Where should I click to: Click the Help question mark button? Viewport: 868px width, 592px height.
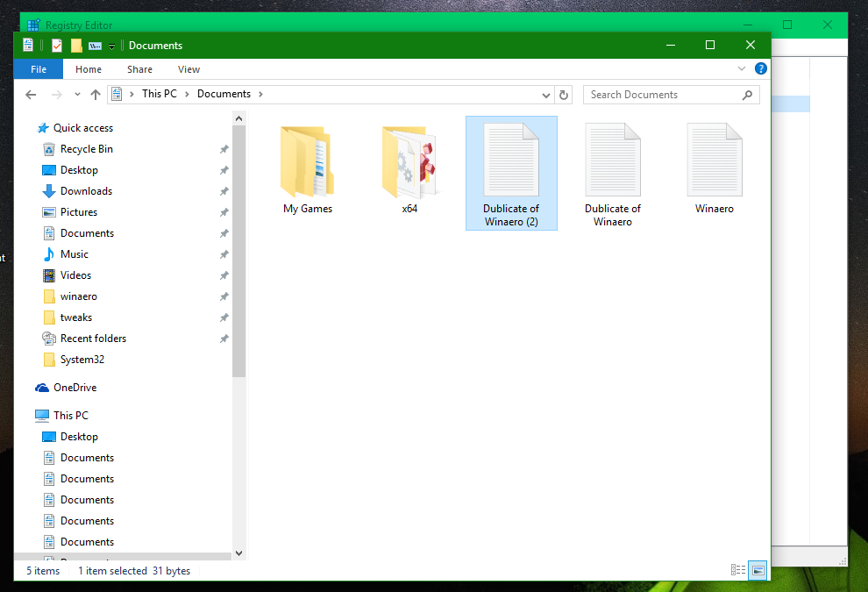760,68
